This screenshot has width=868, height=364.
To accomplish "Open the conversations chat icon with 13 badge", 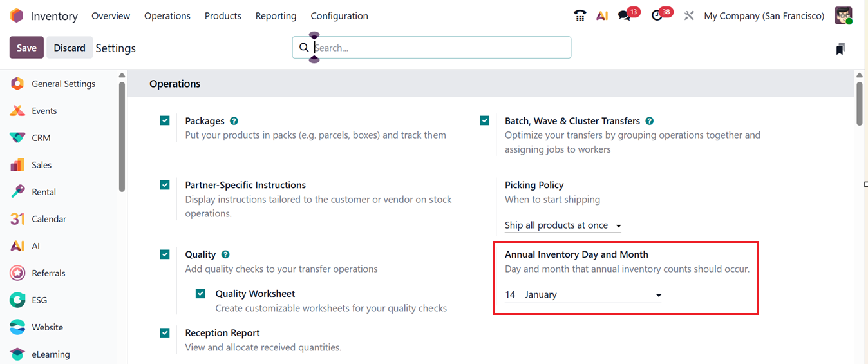I will point(624,15).
